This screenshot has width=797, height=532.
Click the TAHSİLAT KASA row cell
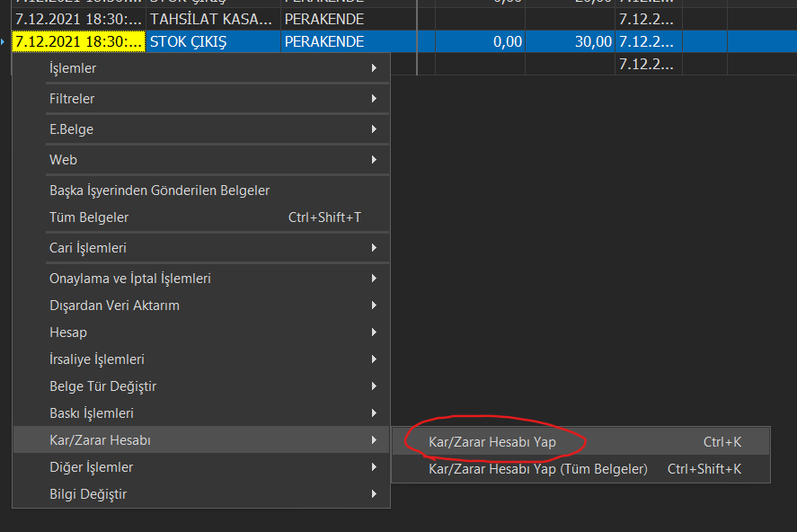213,18
